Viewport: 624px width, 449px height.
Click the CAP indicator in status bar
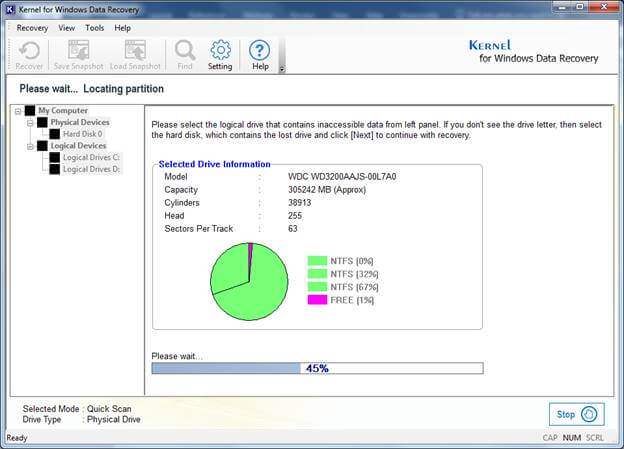pos(550,438)
